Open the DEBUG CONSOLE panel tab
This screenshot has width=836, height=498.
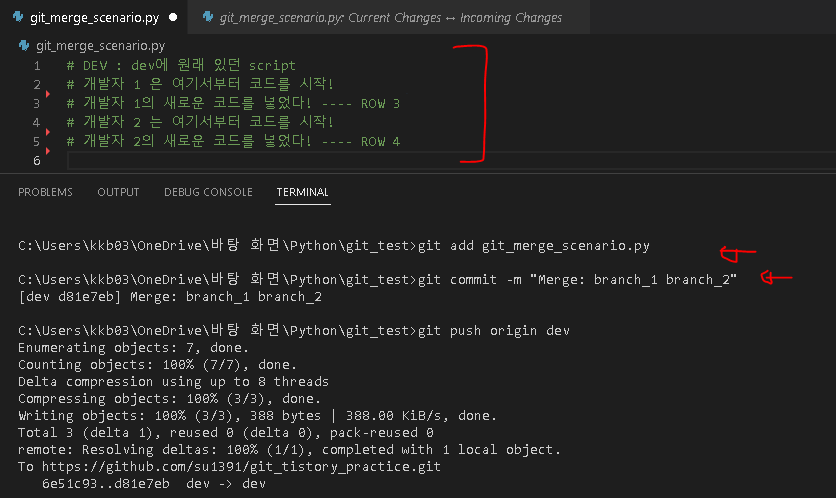[x=208, y=192]
